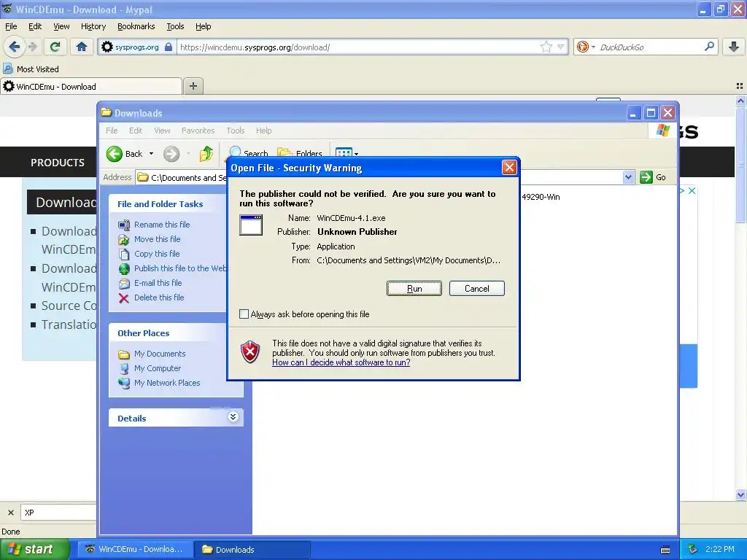This screenshot has width=747, height=560.
Task: Reload the WinCDEmu page
Action: click(55, 47)
